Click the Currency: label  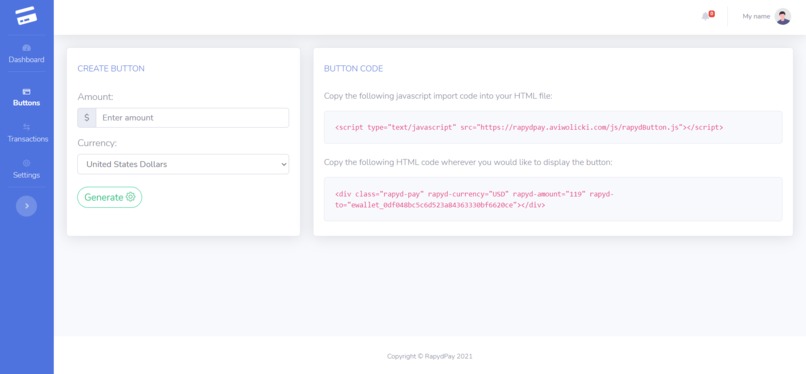(97, 143)
